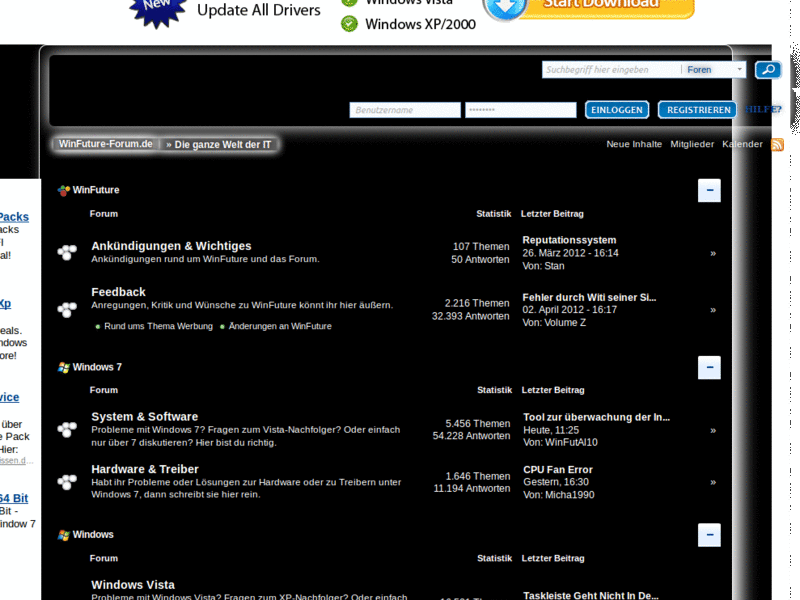Go to last post arrow for Feedback row
The height and width of the screenshot is (600, 800).
coord(713,310)
